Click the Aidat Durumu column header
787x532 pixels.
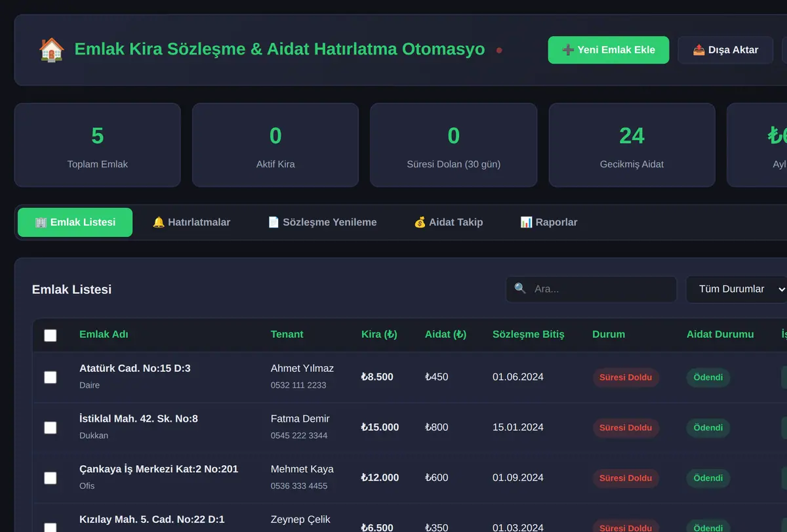coord(720,335)
